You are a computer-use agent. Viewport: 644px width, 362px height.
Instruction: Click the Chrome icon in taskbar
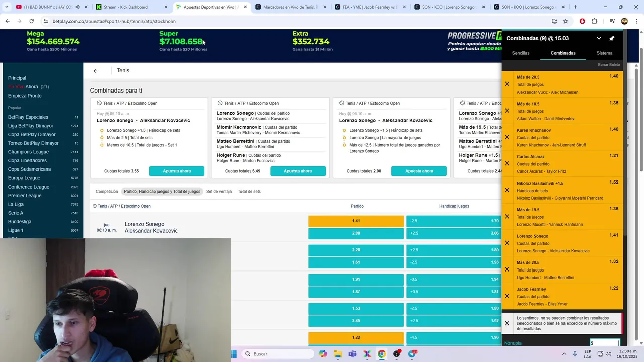click(x=382, y=354)
